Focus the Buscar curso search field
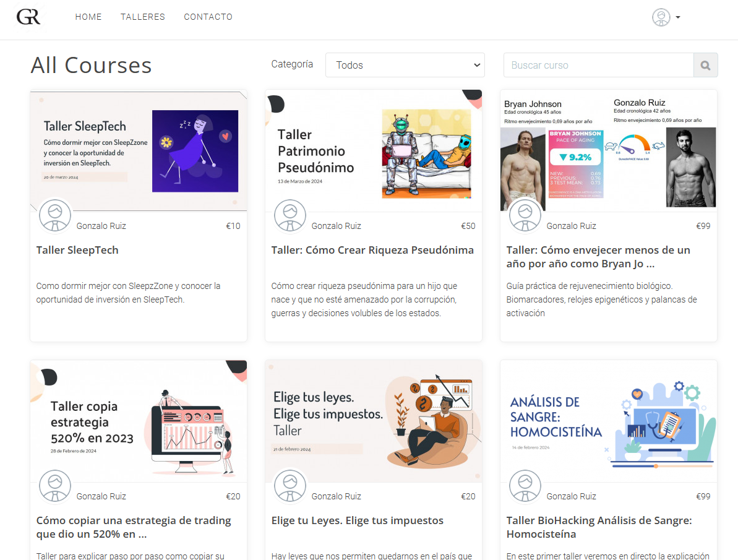738x560 pixels. pyautogui.click(x=598, y=65)
